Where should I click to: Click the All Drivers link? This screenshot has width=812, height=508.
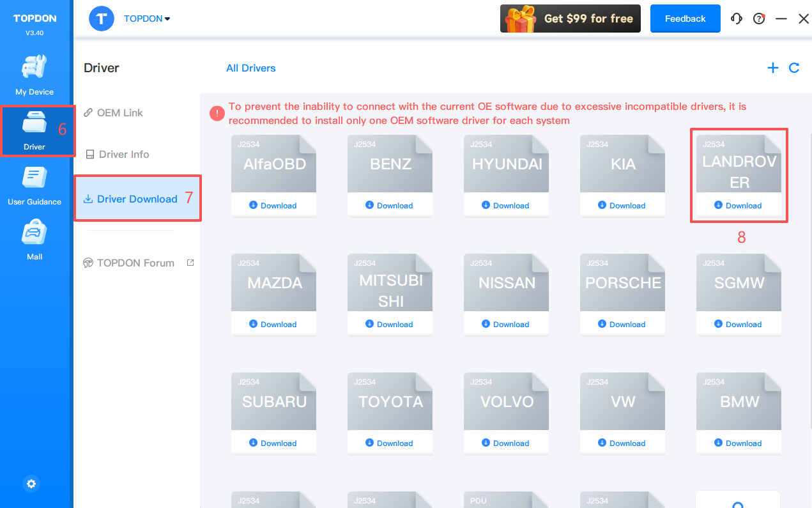[x=250, y=68]
